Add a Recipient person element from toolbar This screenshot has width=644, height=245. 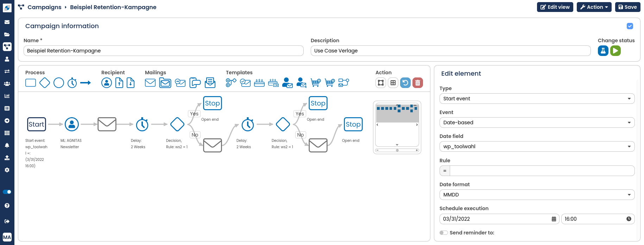[x=107, y=83]
